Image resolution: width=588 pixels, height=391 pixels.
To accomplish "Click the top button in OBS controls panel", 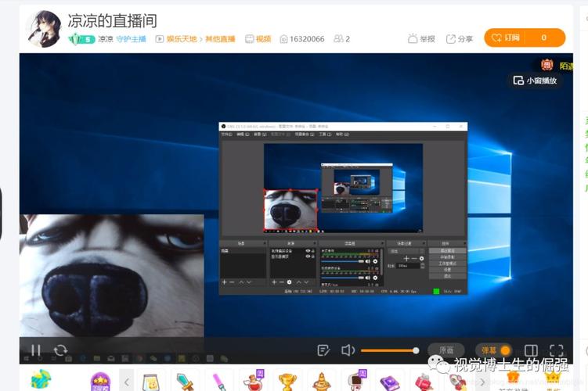I will pyautogui.click(x=447, y=250).
